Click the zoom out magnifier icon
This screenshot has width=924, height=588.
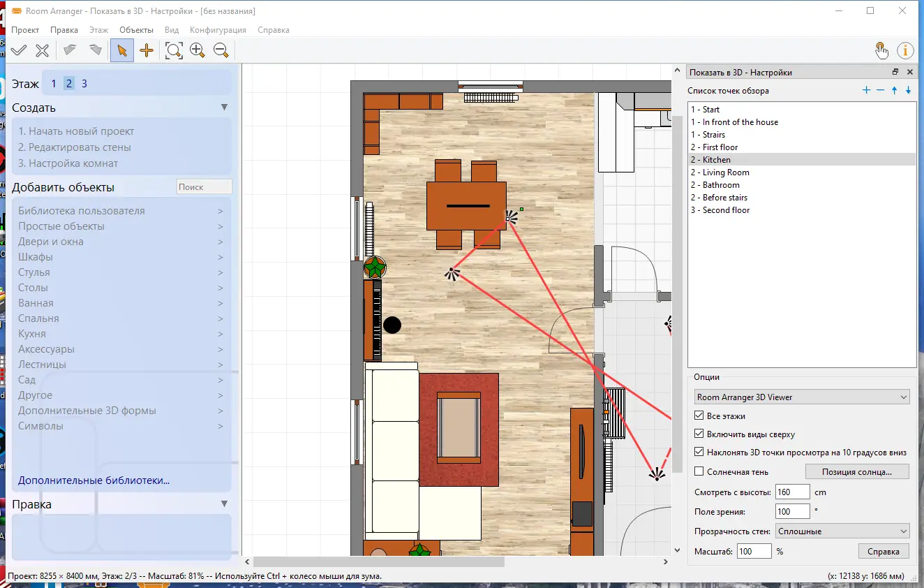tap(221, 50)
